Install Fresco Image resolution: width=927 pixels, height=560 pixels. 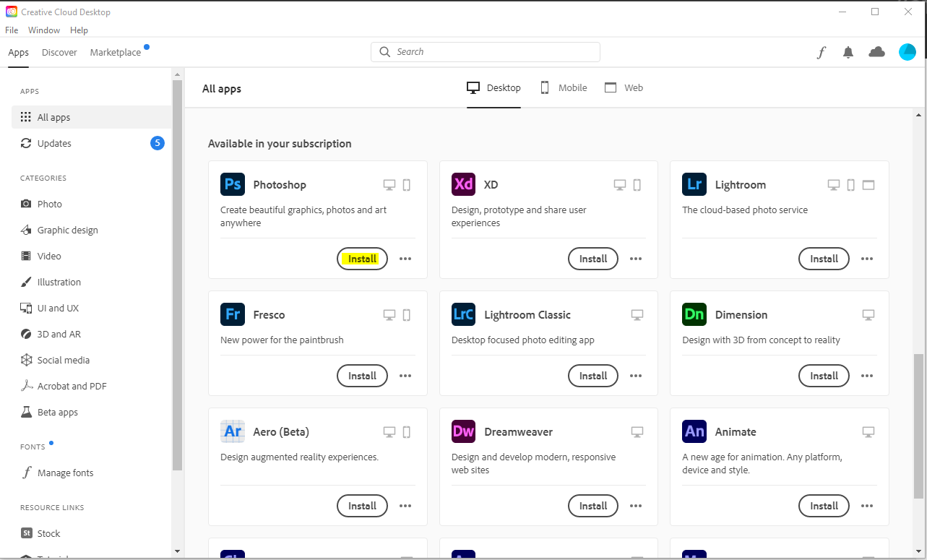[362, 376]
